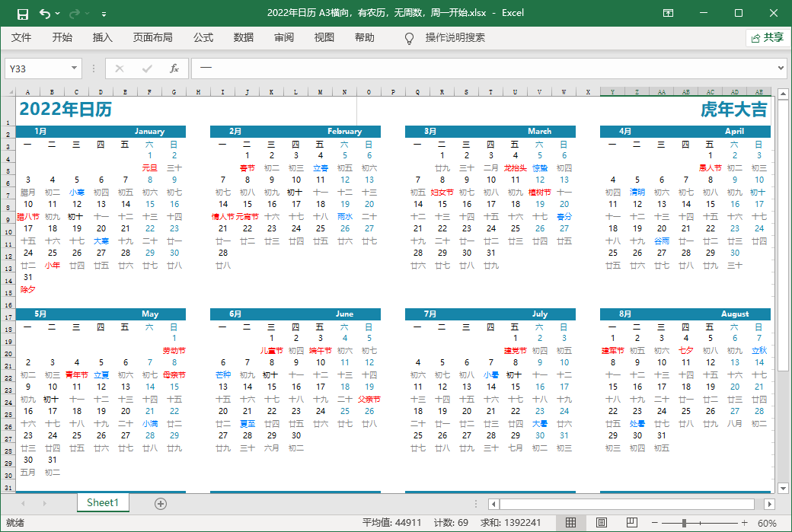Expand the Name Box dropdown
Image resolution: width=792 pixels, height=532 pixels.
[x=74, y=68]
